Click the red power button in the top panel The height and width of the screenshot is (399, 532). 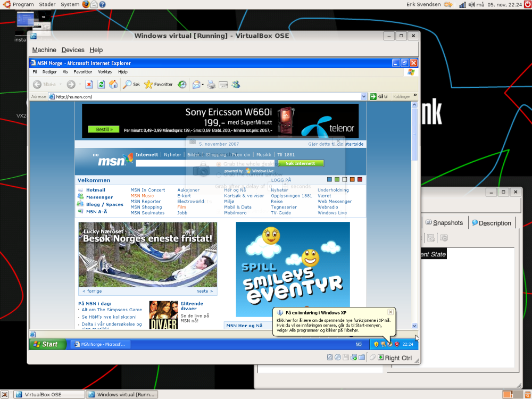coord(528,4)
